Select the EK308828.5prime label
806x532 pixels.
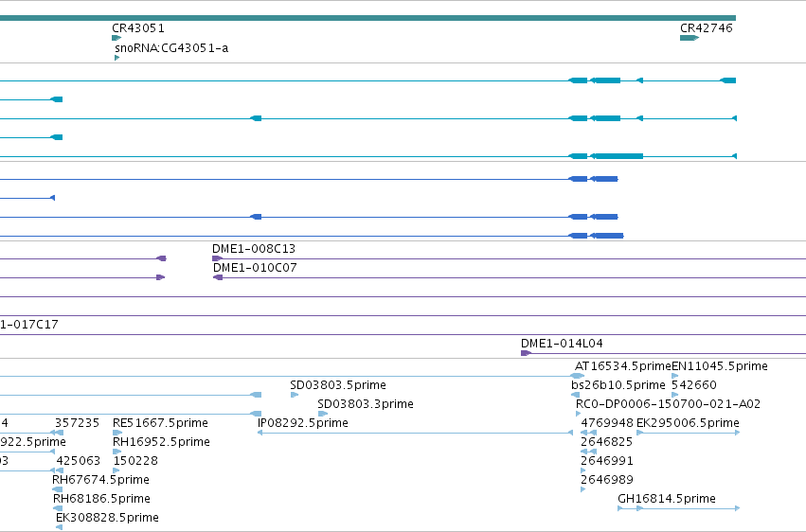[107, 518]
